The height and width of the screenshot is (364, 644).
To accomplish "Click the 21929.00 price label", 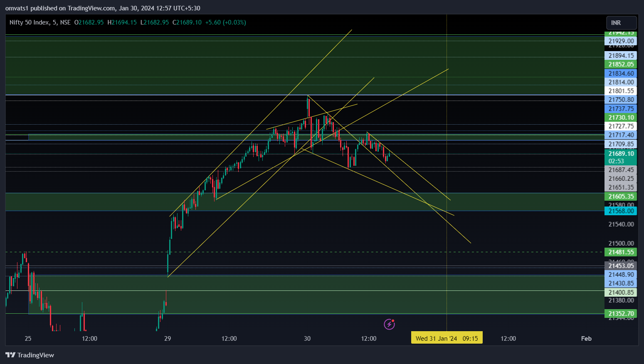I will click(620, 41).
